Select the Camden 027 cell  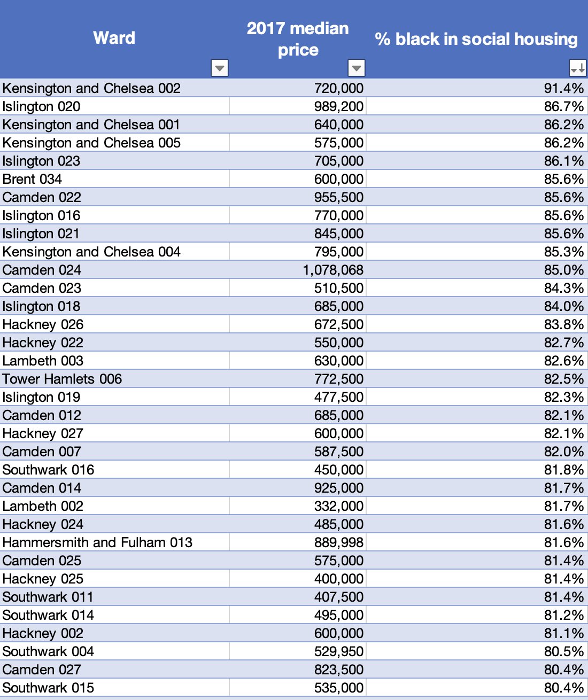pyautogui.click(x=114, y=670)
